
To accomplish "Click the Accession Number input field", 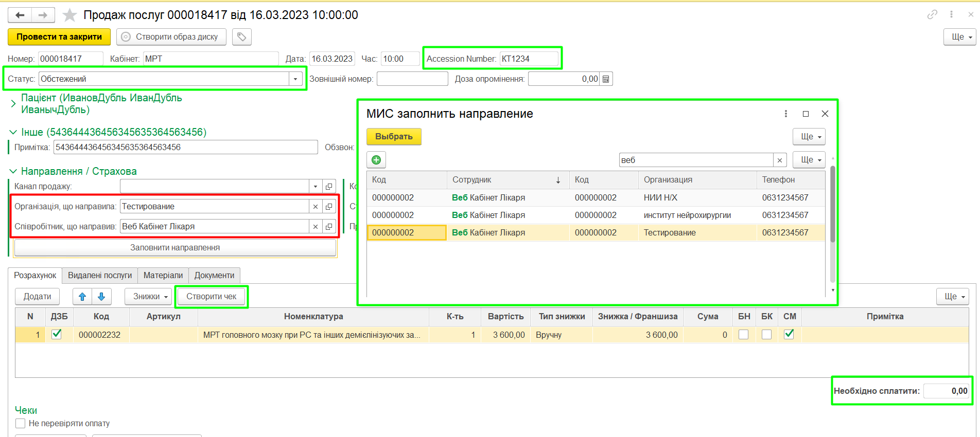I will point(529,59).
